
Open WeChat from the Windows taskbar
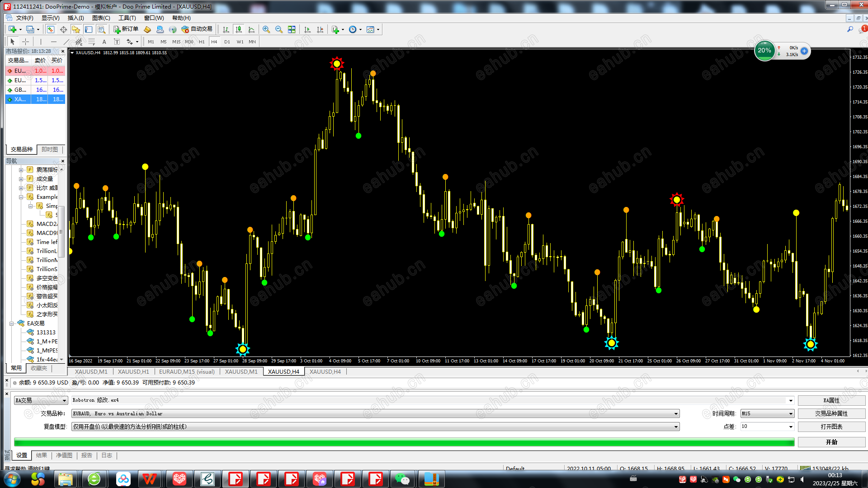click(x=402, y=479)
